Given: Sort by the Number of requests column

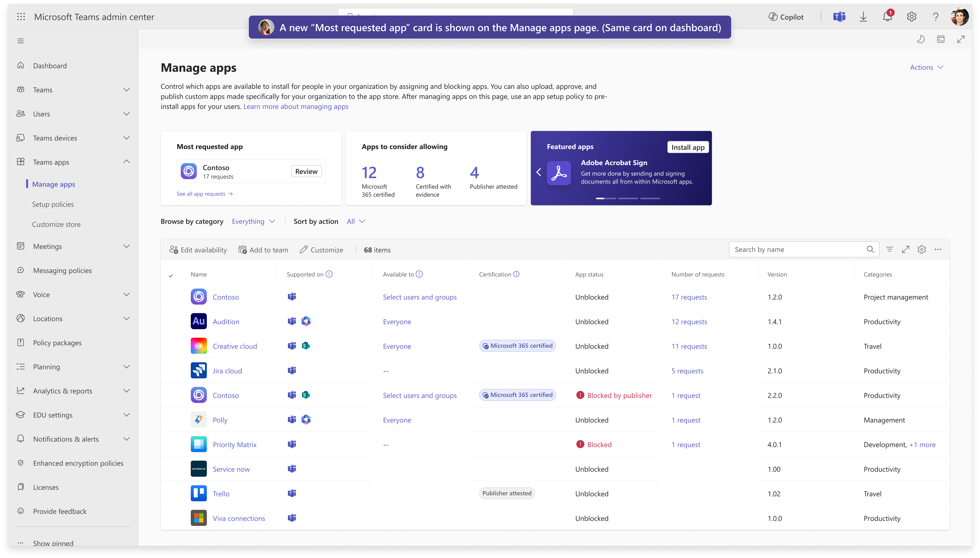Looking at the screenshot, I should [x=698, y=274].
